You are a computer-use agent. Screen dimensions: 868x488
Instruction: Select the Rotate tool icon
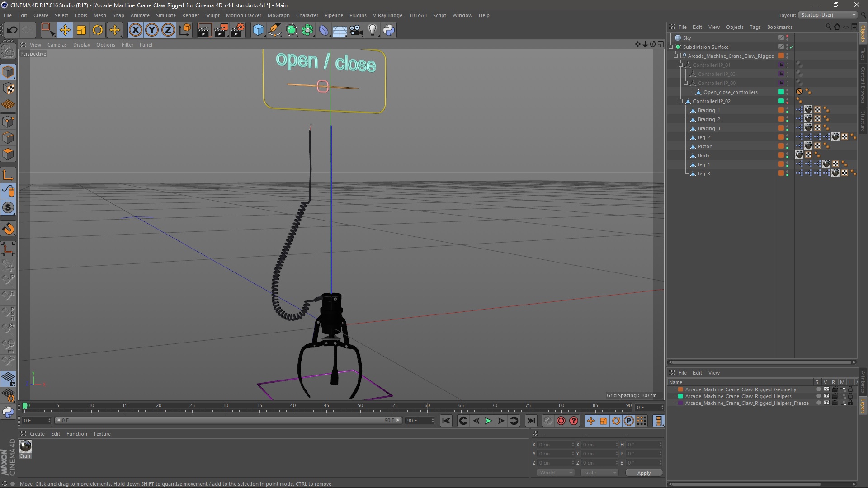(98, 30)
